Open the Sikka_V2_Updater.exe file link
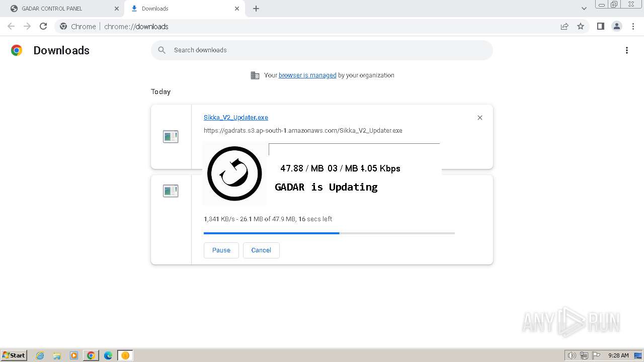This screenshot has width=644, height=362. pyautogui.click(x=236, y=117)
